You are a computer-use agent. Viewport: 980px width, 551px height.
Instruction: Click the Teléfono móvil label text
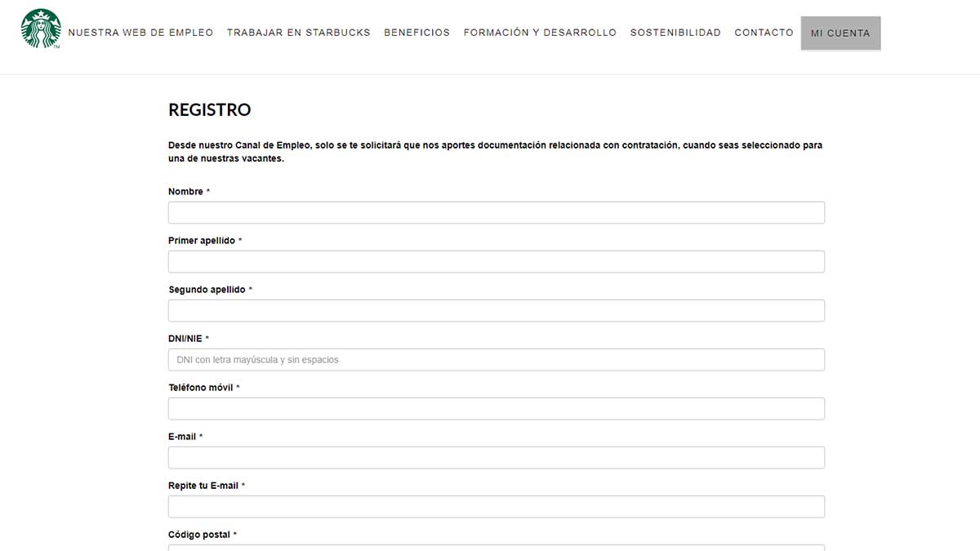tap(200, 388)
